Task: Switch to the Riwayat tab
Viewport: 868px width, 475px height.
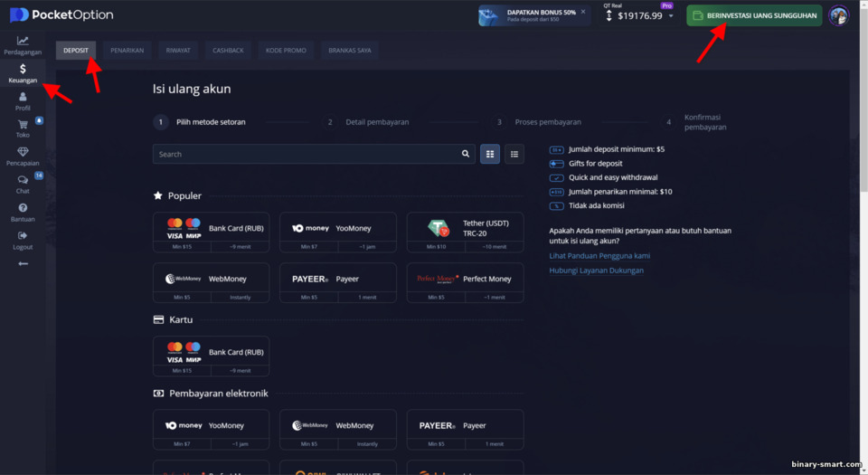Action: pyautogui.click(x=178, y=51)
